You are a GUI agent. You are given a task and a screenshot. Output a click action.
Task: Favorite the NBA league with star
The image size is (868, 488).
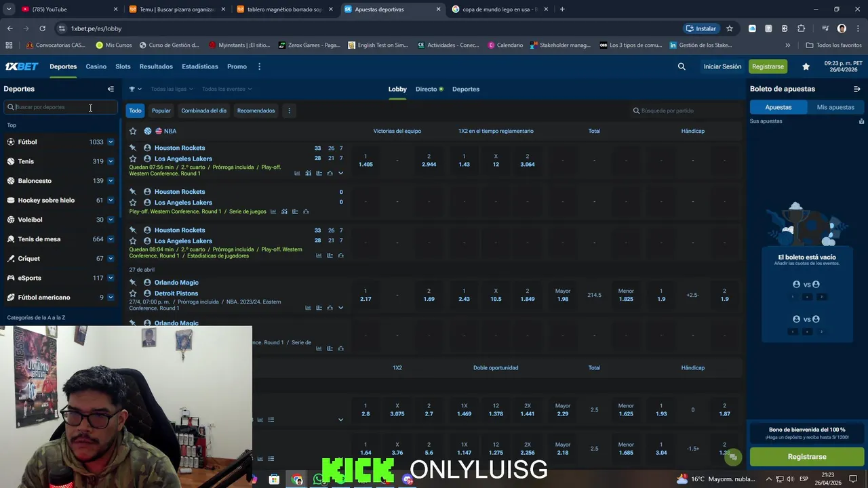[x=133, y=131]
